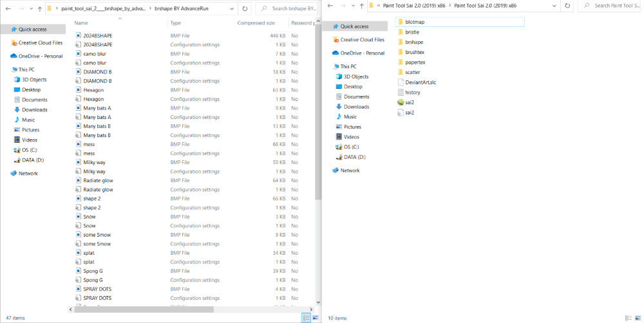Open Videos in right window sidebar
This screenshot has width=644, height=323.
tap(351, 136)
